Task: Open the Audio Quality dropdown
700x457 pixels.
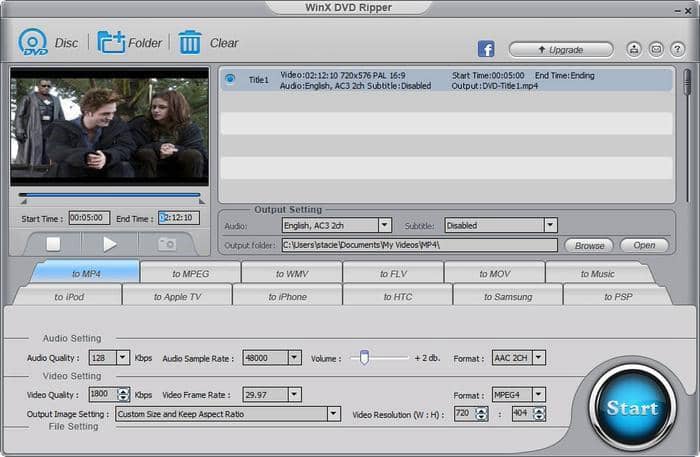Action: point(122,357)
